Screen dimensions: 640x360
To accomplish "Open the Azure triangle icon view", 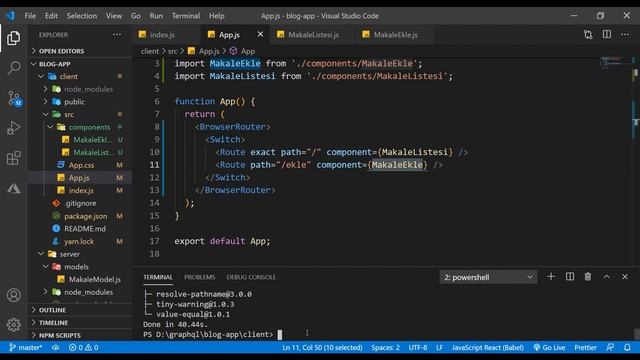I will point(13,188).
